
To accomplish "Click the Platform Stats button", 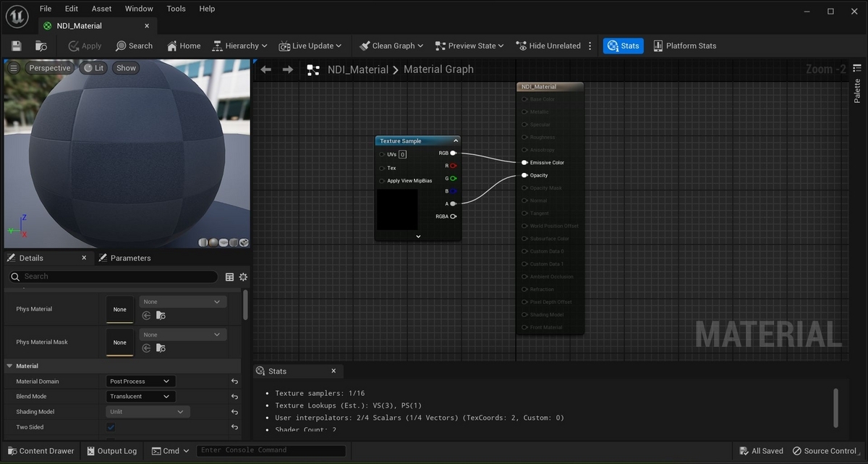I will pyautogui.click(x=685, y=46).
